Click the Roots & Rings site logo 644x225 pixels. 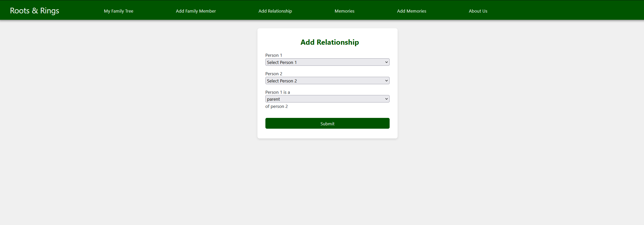click(x=34, y=11)
